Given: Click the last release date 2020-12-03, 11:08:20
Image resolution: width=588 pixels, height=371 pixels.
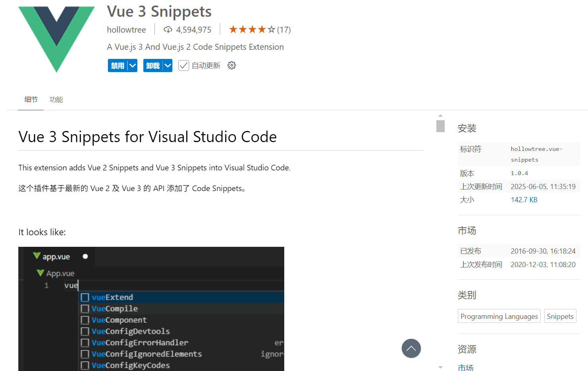Looking at the screenshot, I should 543,265.
